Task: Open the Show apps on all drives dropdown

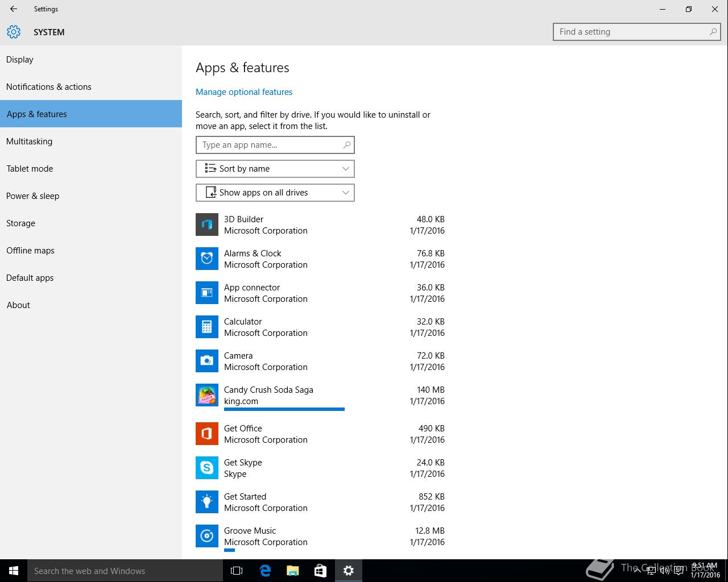Action: pos(275,193)
